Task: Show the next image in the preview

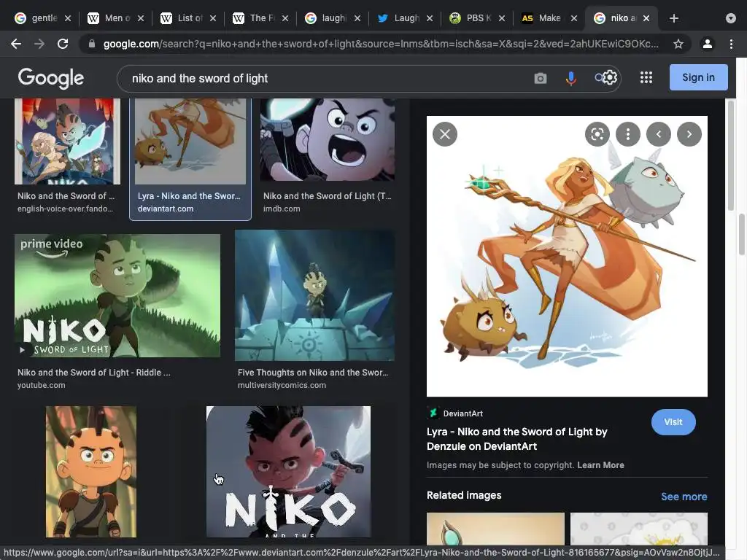Action: (689, 134)
